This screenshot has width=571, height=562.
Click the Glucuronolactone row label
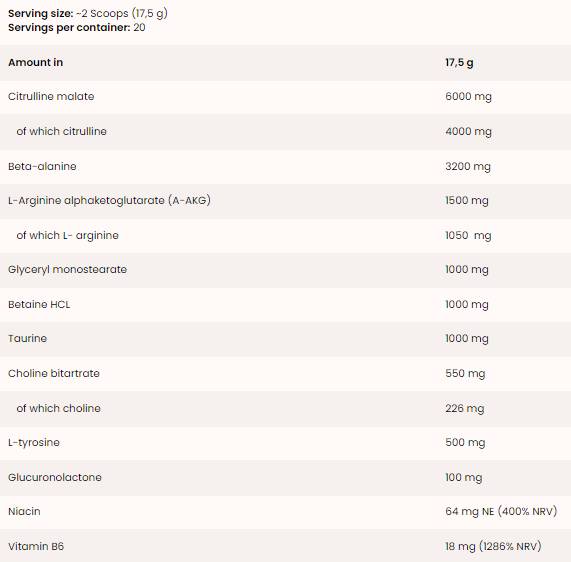55,477
